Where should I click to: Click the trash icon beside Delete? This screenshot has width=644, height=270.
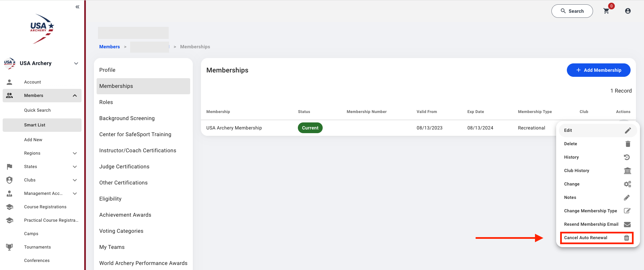[x=628, y=144]
